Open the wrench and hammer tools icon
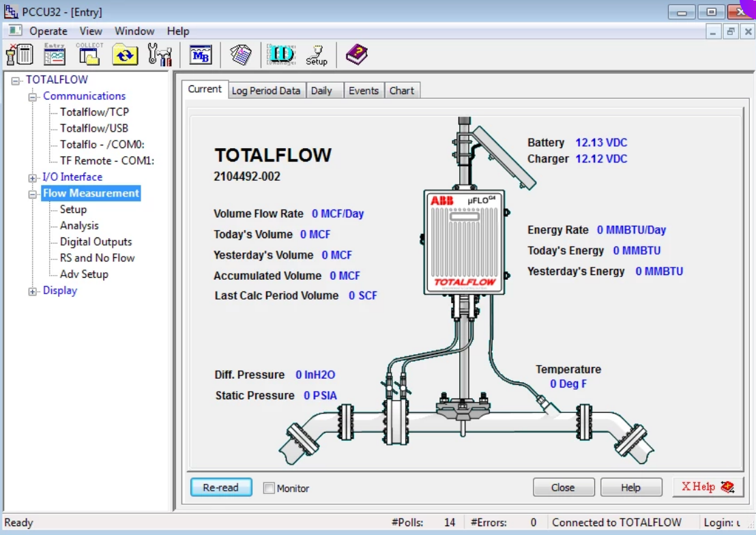The width and height of the screenshot is (756, 535). coord(160,55)
